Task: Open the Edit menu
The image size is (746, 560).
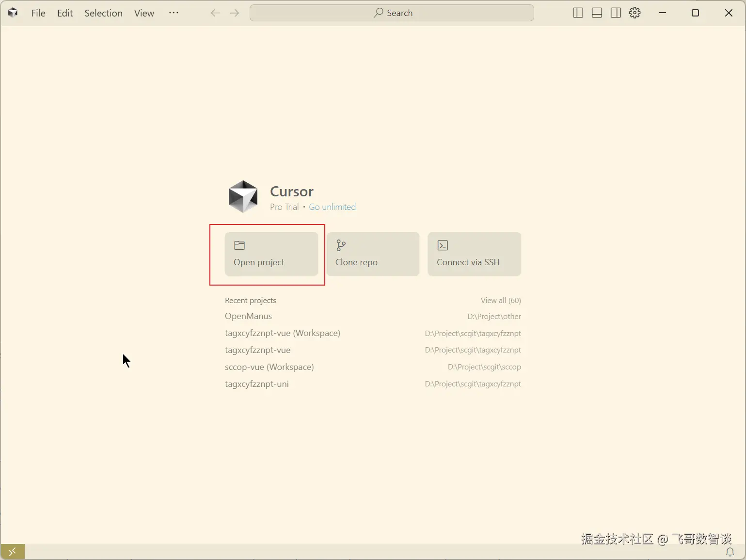Action: point(65,13)
